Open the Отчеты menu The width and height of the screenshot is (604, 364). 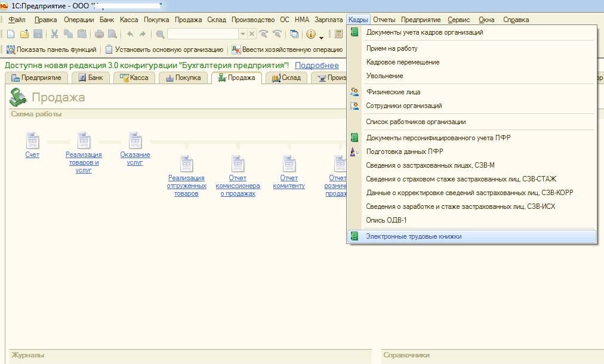(384, 20)
